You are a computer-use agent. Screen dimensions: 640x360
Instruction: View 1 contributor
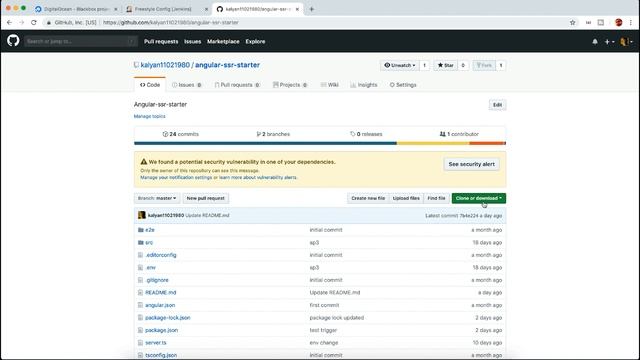coord(459,134)
